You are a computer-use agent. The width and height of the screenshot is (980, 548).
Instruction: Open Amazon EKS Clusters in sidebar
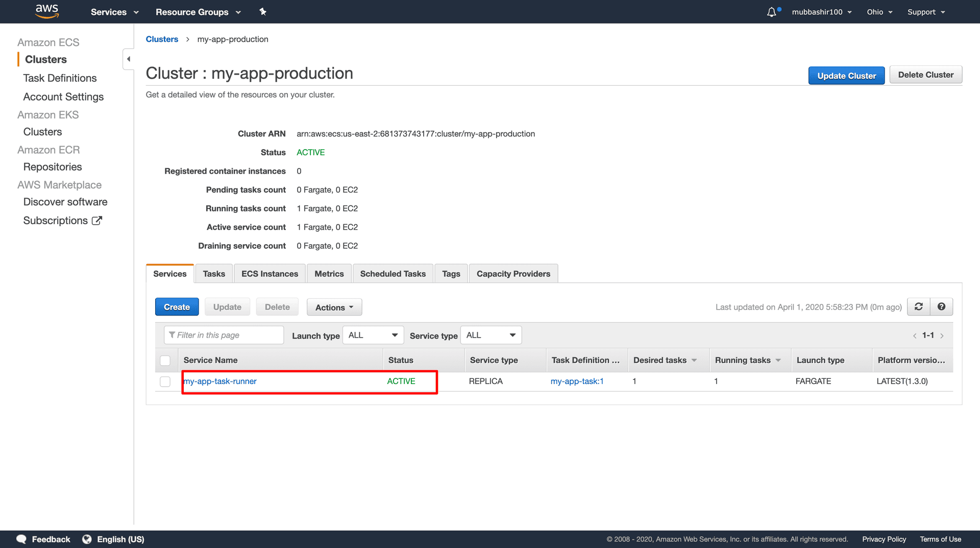click(42, 132)
